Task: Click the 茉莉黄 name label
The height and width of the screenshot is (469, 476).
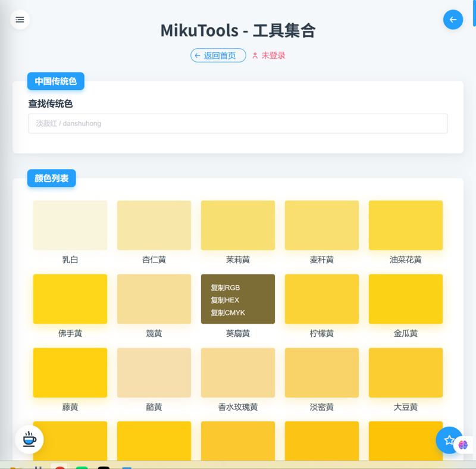Action: point(238,259)
